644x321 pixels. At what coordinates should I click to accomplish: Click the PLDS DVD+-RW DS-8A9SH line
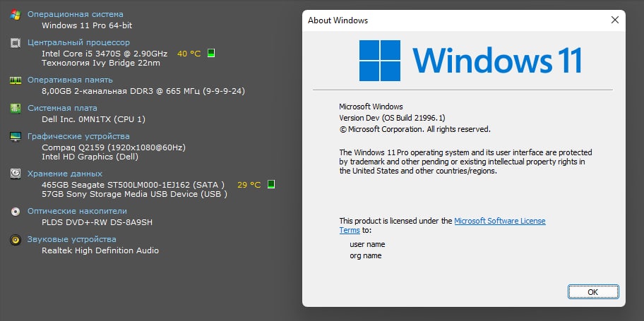[97, 222]
